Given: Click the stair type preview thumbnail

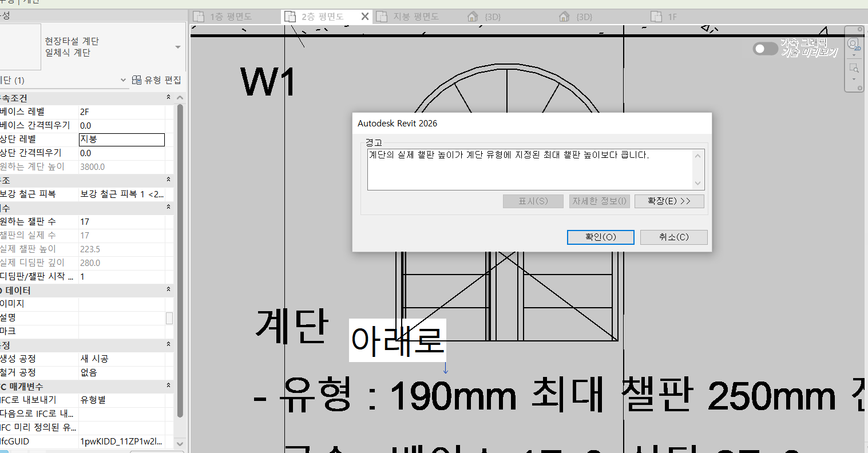Looking at the screenshot, I should click(x=21, y=47).
